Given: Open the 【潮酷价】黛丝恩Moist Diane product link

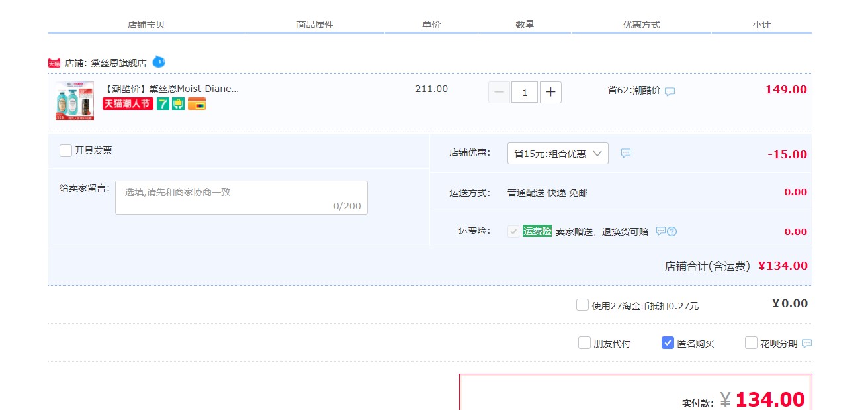Looking at the screenshot, I should (171, 89).
